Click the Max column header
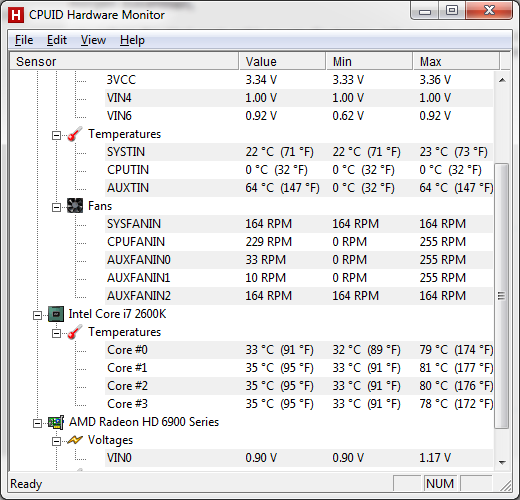Image resolution: width=520 pixels, height=500 pixels. (x=456, y=61)
